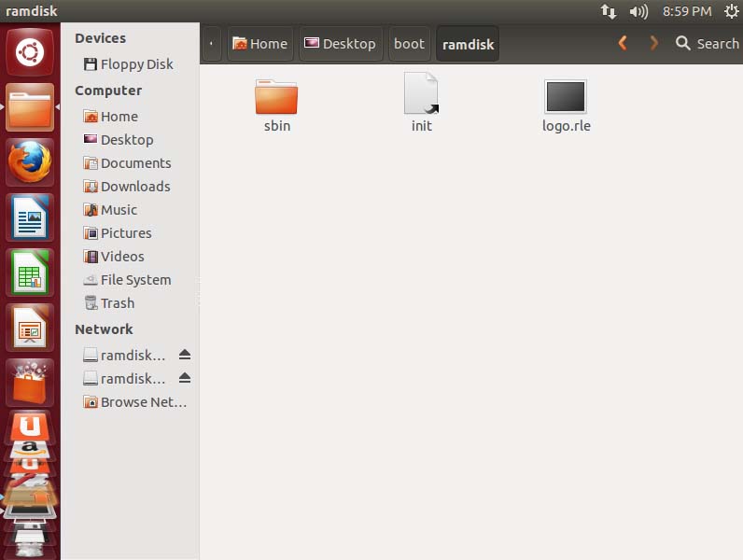Open first ramdisk network mount
The width and height of the screenshot is (743, 560).
[x=124, y=356]
